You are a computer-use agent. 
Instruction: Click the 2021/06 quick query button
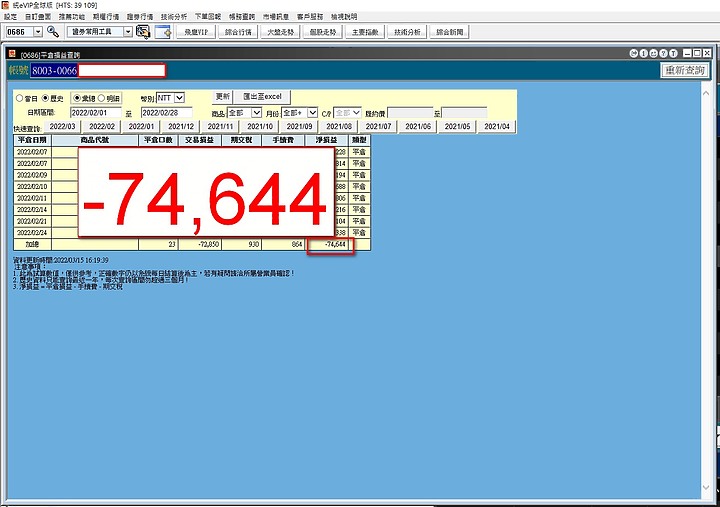pyautogui.click(x=418, y=126)
